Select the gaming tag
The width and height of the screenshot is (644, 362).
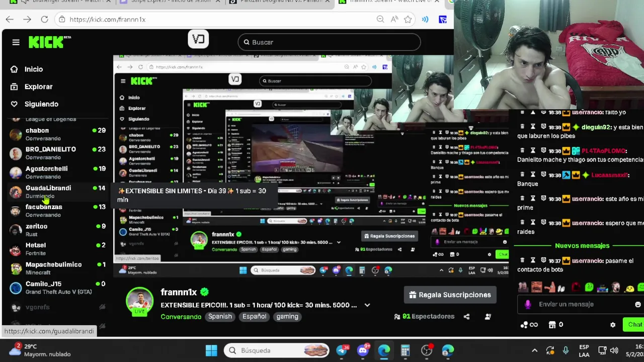click(x=287, y=316)
